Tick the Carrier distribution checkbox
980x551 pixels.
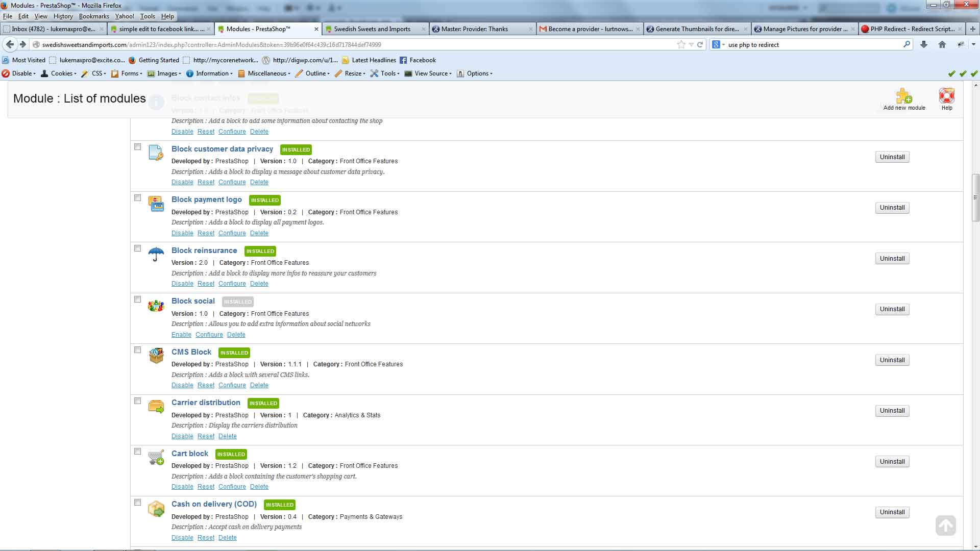137,401
